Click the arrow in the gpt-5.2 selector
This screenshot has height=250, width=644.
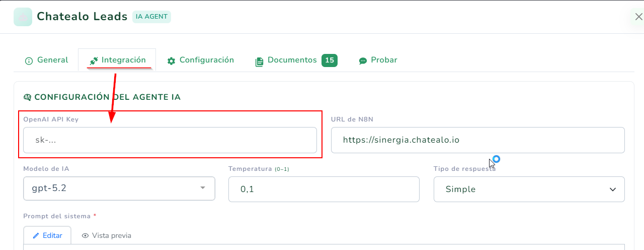tap(203, 188)
